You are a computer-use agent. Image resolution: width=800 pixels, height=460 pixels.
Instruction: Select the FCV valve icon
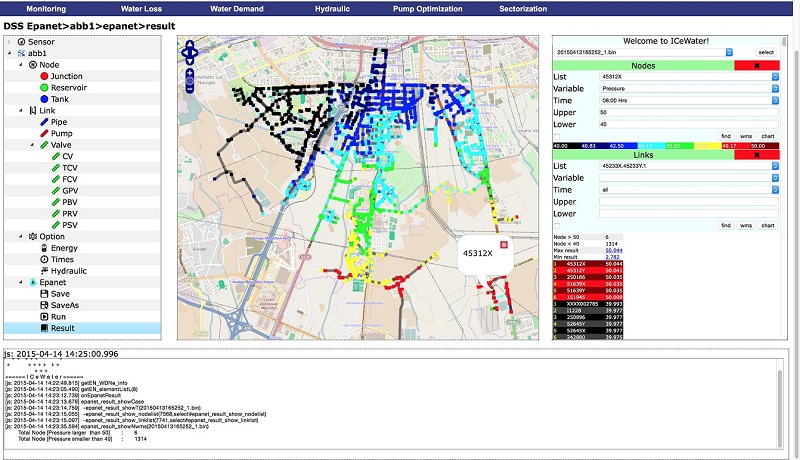click(x=56, y=179)
